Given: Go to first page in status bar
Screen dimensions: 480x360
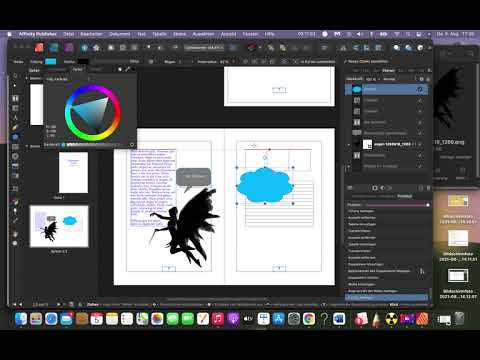Looking at the screenshot, I should pos(14,304).
